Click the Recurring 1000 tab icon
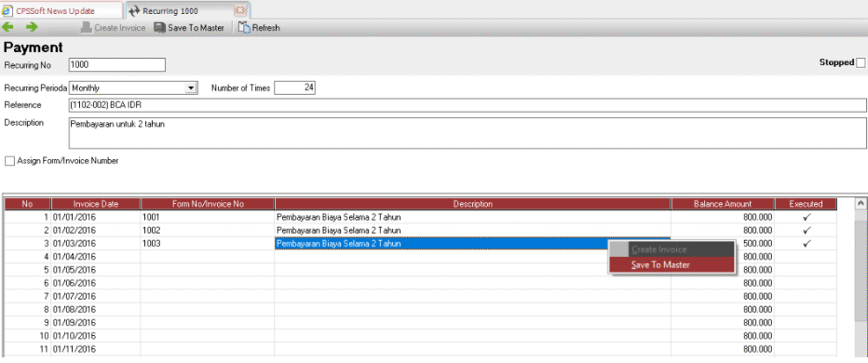Viewport: 868px width, 363px height. [x=134, y=10]
